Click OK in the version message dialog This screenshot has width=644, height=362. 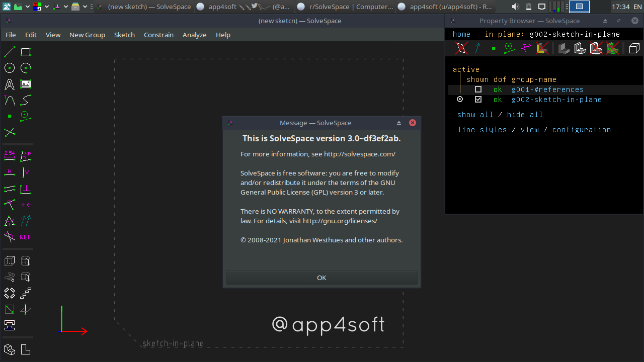click(321, 278)
